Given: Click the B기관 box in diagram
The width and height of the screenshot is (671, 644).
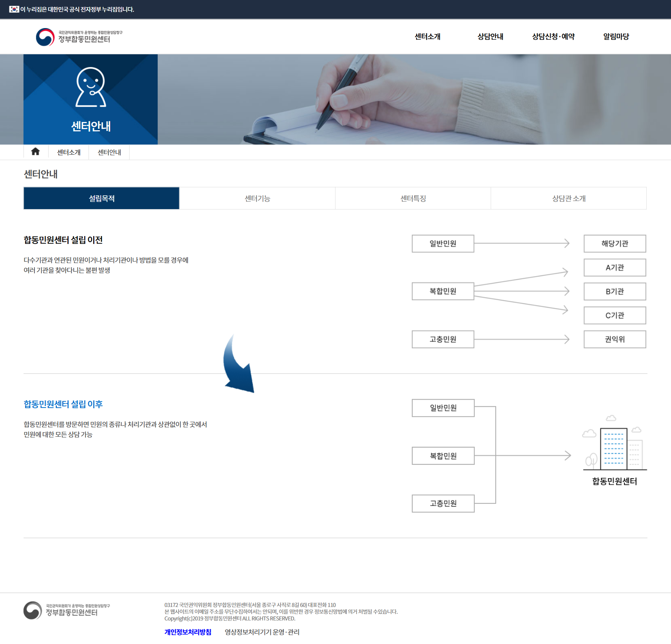Looking at the screenshot, I should 615,292.
